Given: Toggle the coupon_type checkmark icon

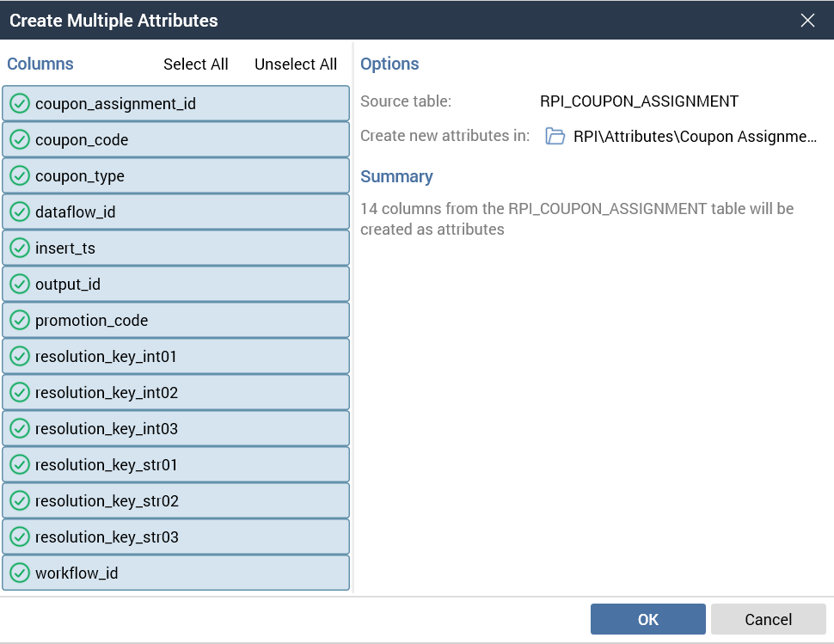Looking at the screenshot, I should pos(20,176).
